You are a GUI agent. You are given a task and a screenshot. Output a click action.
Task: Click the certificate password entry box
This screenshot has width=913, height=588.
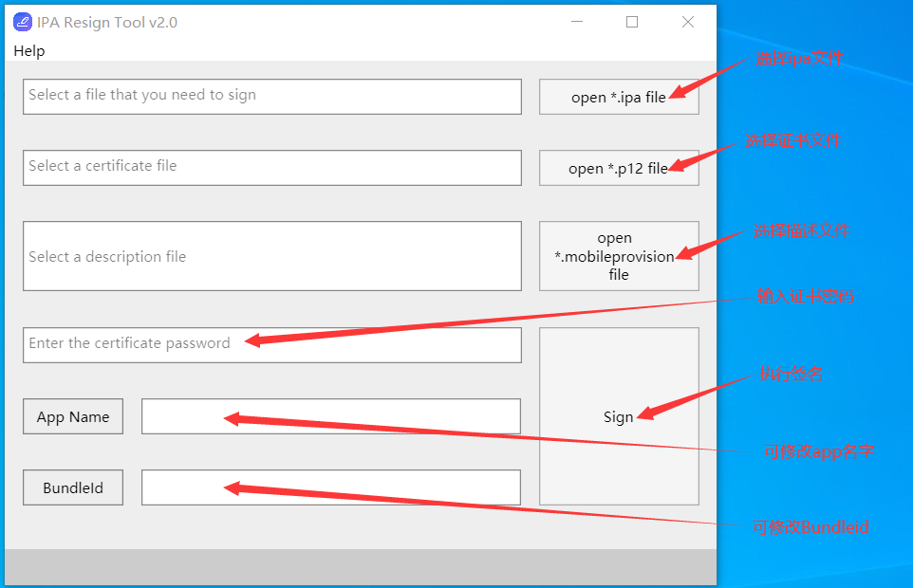pyautogui.click(x=272, y=344)
